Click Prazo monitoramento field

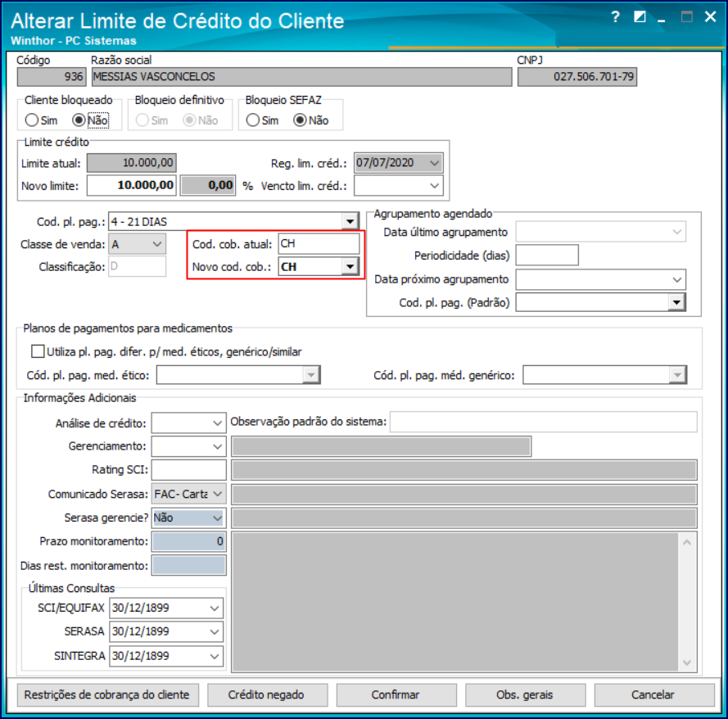tap(188, 541)
